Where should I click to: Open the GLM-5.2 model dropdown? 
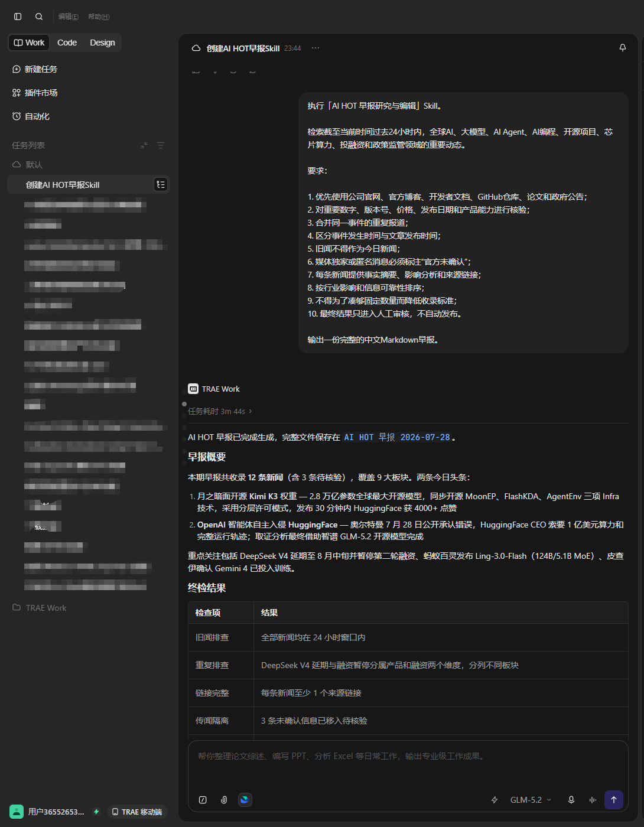click(531, 800)
